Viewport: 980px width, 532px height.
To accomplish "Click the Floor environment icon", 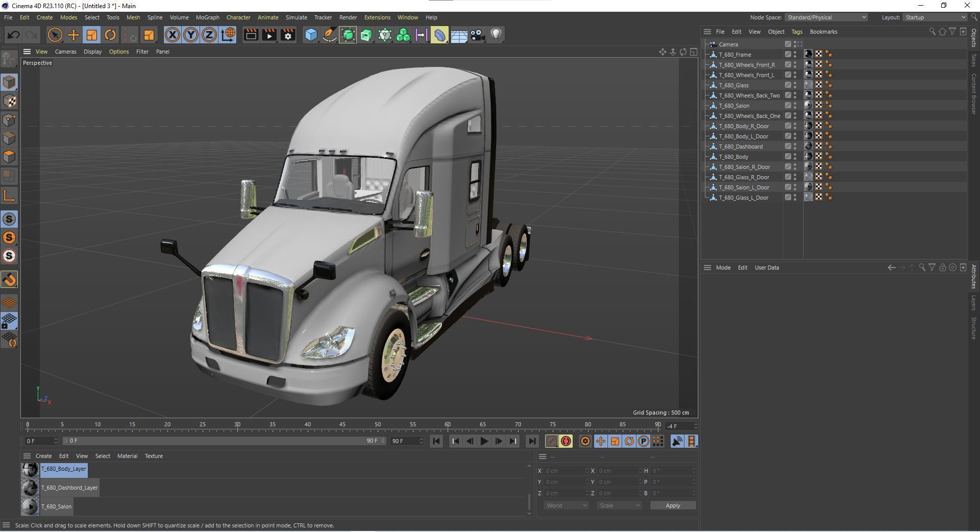I will coord(459,35).
